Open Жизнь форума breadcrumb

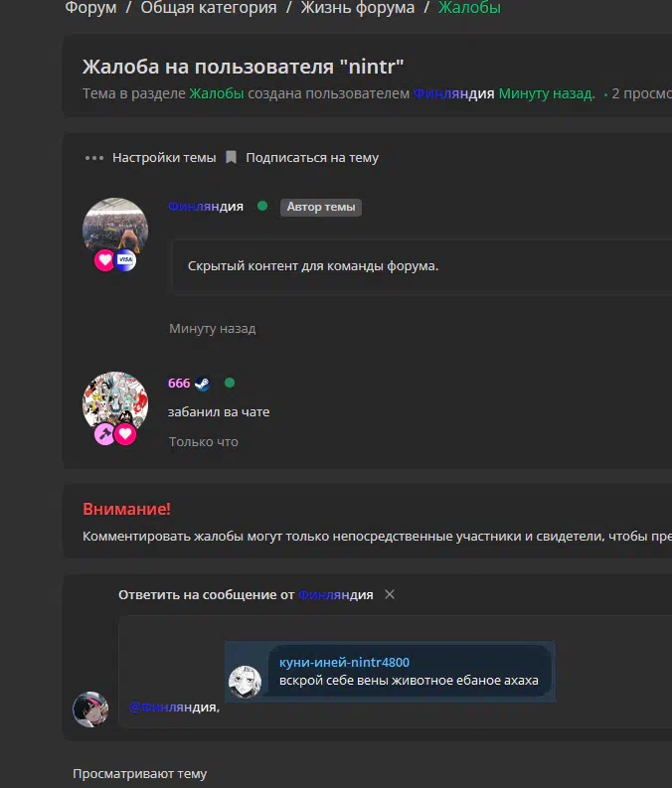click(357, 8)
